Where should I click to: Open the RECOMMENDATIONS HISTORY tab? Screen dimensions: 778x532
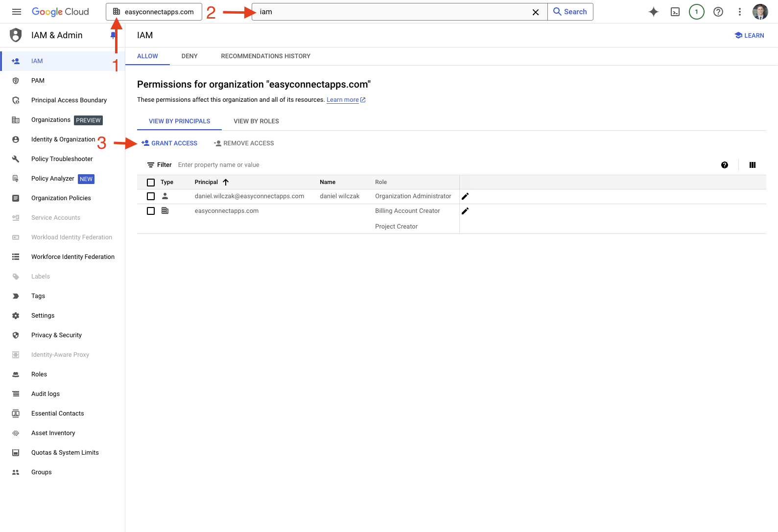point(266,56)
